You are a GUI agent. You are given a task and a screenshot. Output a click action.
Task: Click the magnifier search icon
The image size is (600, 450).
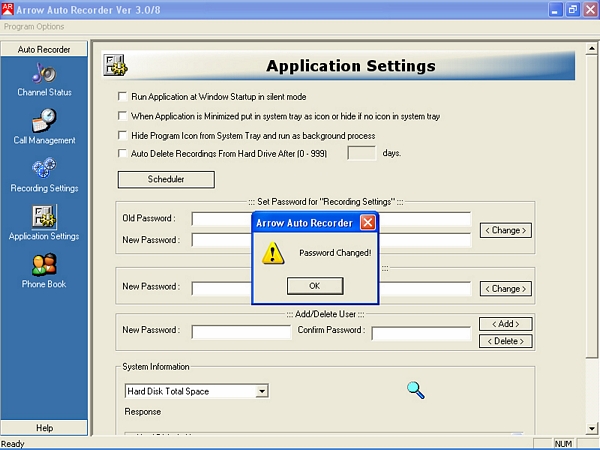point(416,390)
